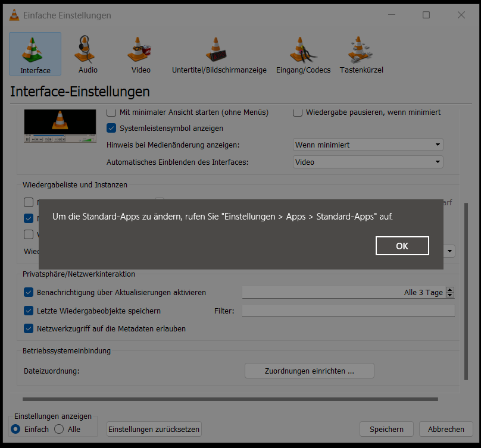This screenshot has height=448, width=481.
Task: Open Eingang/Codecs settings icon
Action: pyautogui.click(x=303, y=49)
